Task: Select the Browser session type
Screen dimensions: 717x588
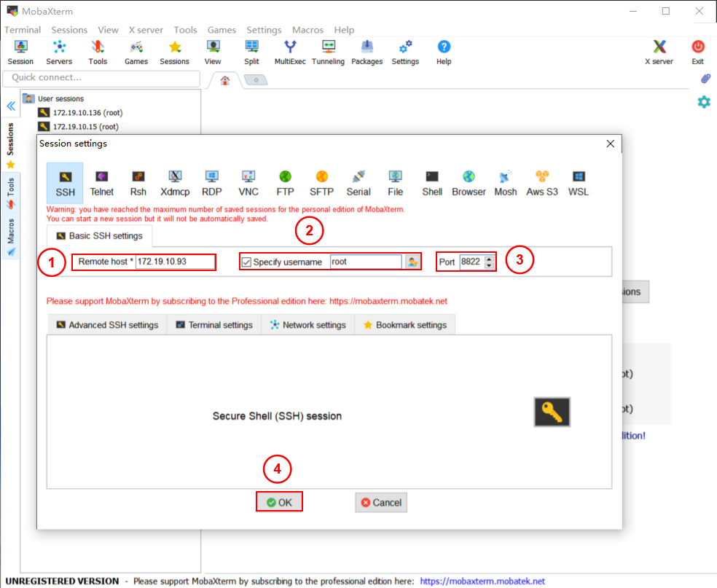Action: [x=469, y=183]
